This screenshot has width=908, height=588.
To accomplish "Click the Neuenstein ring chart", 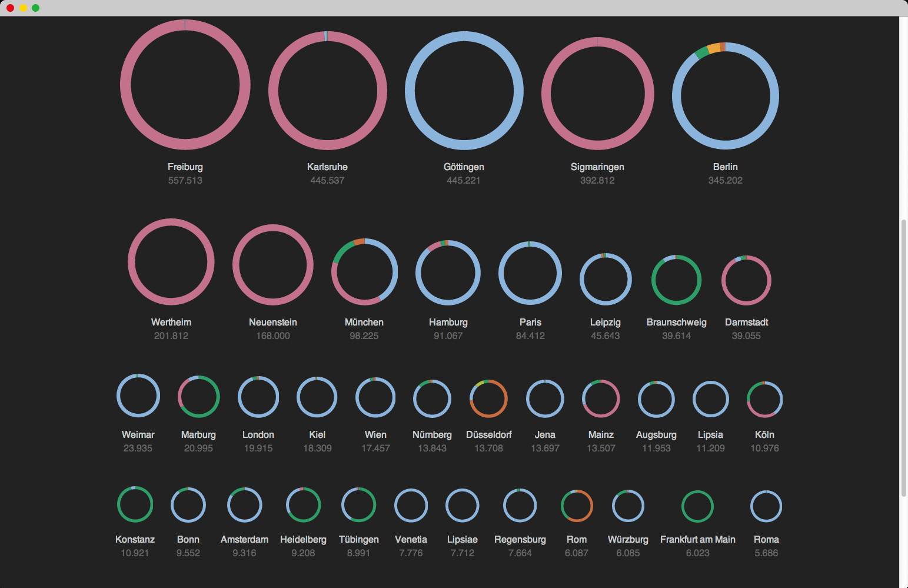I will tap(273, 265).
